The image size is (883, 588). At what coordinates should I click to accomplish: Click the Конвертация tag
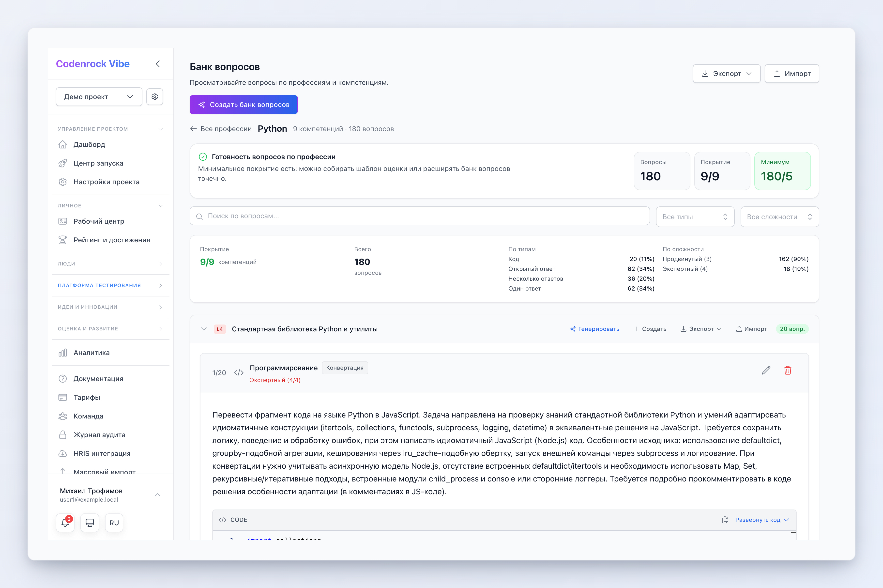pos(345,368)
